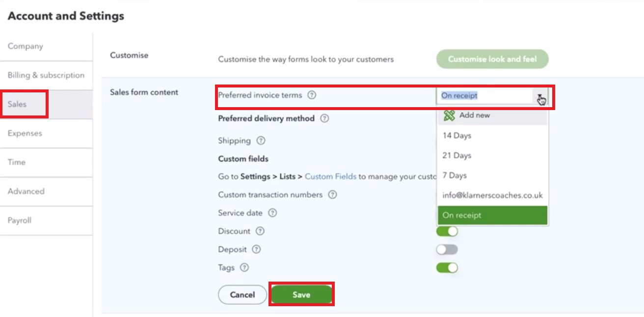Image resolution: width=644 pixels, height=317 pixels.
Task: Collapse the invoice terms dropdown arrow
Action: pyautogui.click(x=540, y=96)
